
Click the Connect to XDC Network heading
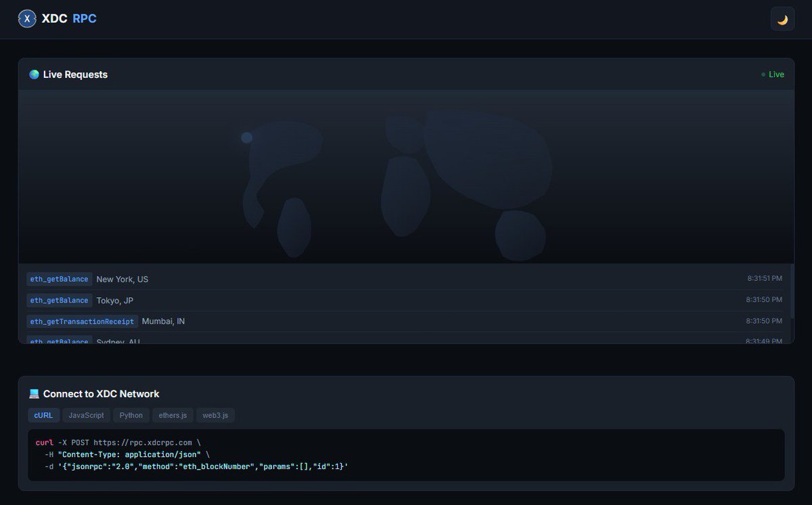pos(101,394)
